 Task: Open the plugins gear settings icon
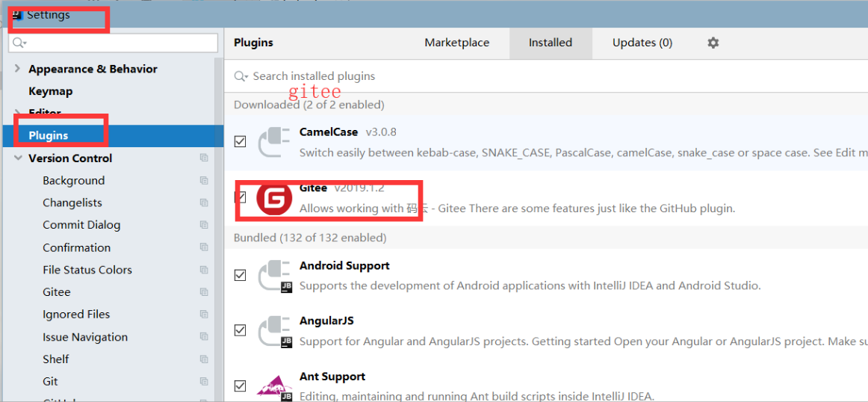tap(713, 43)
